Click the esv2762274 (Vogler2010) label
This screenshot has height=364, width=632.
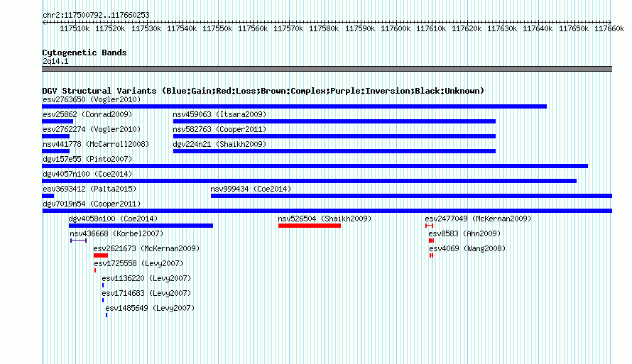92,129
